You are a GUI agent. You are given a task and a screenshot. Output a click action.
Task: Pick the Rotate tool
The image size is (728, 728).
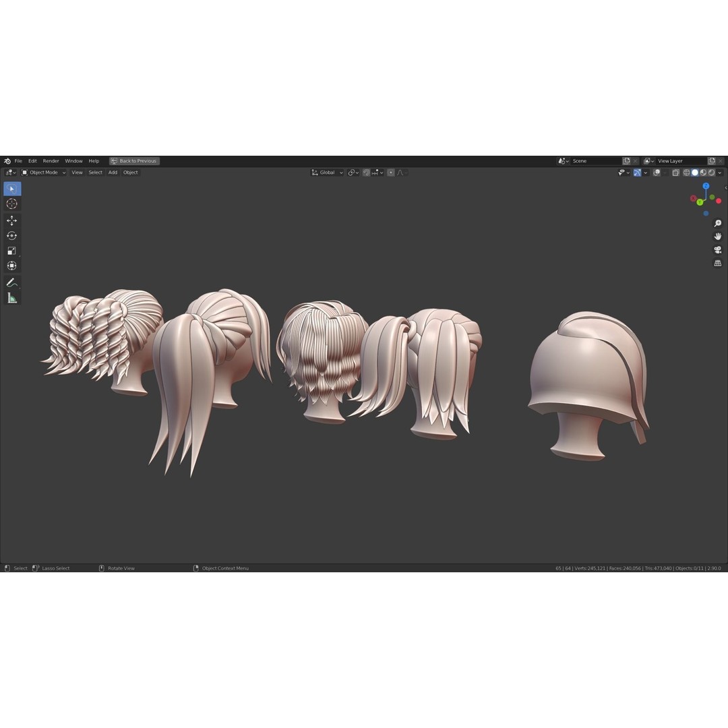coord(12,236)
